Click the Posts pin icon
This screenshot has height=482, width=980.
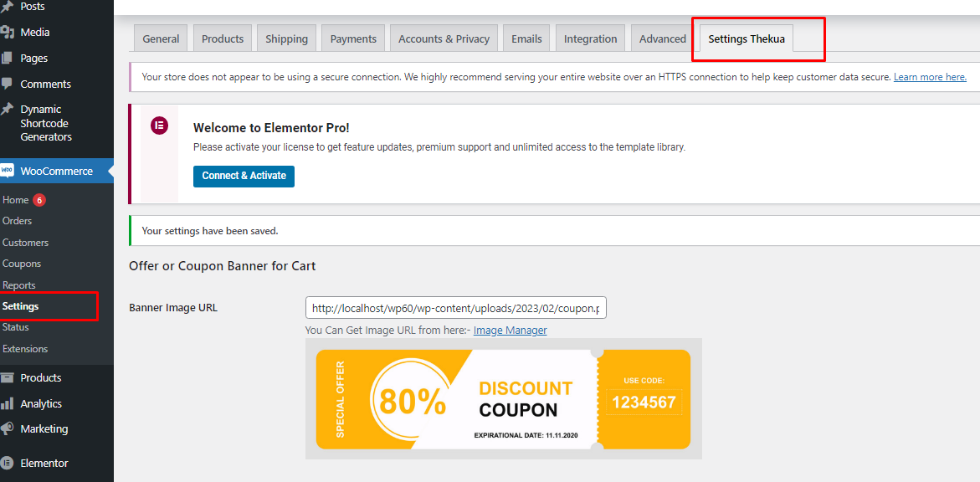click(7, 7)
